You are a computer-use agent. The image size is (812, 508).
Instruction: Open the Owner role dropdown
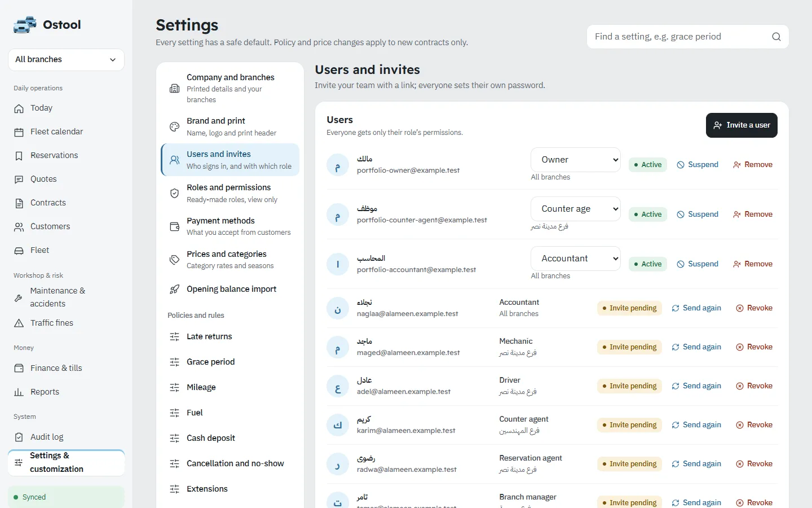pyautogui.click(x=576, y=160)
